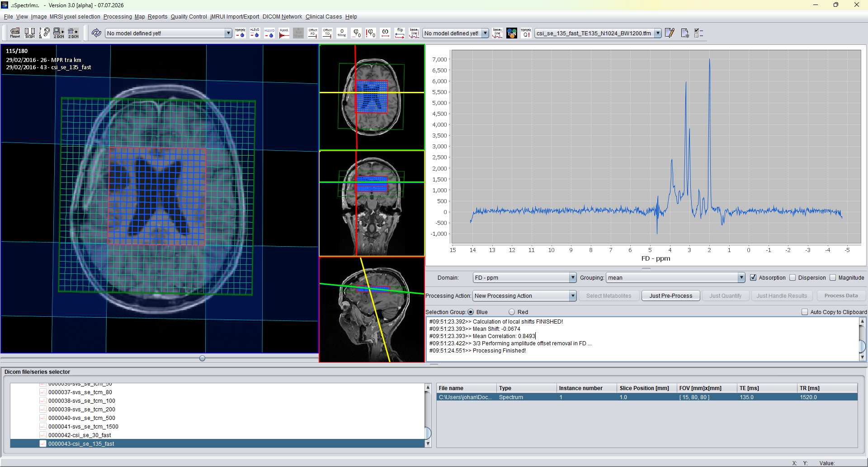Open the Quality Control menu
The width and height of the screenshot is (868, 467).
coord(189,17)
